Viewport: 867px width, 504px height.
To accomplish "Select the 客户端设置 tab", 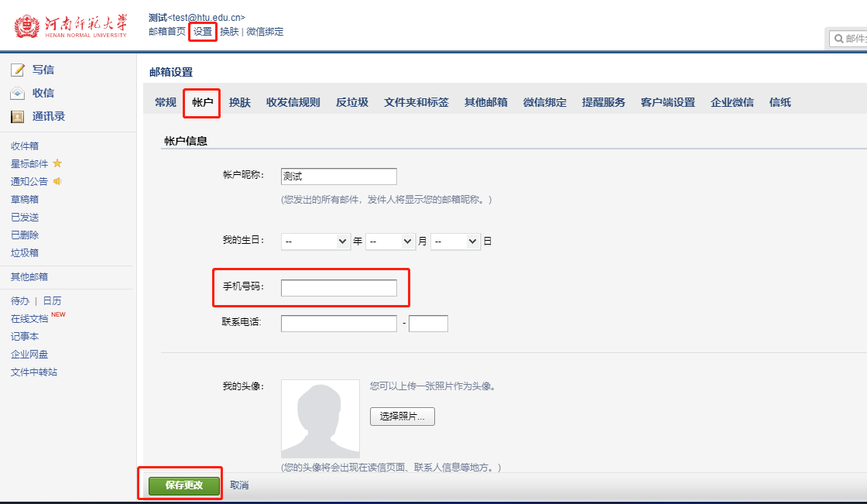I will (667, 102).
